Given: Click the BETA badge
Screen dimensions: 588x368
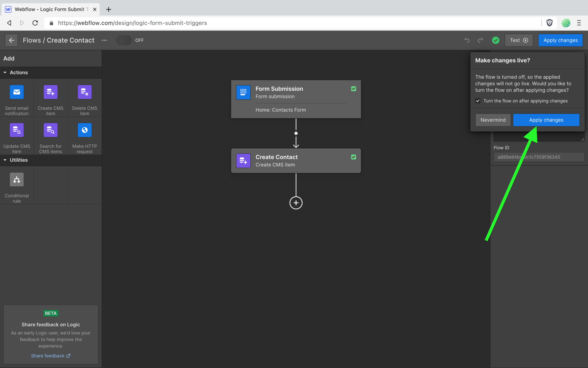Looking at the screenshot, I should pos(51,313).
